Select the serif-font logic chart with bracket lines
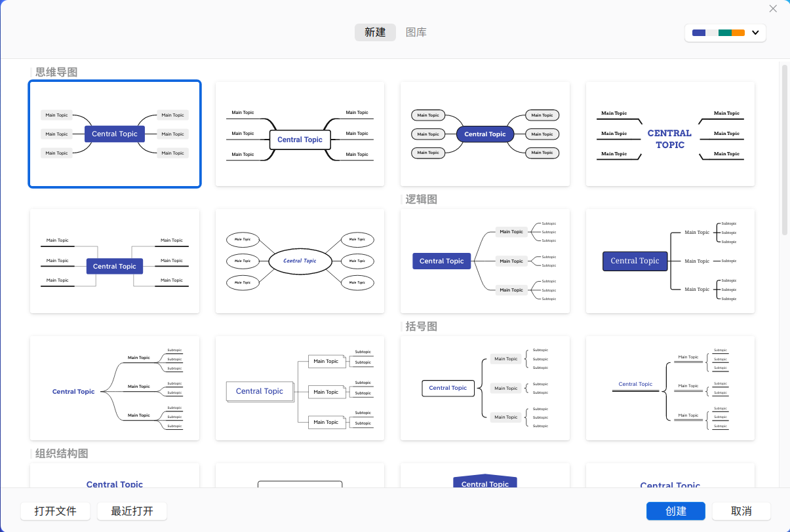The height and width of the screenshot is (532, 790). pyautogui.click(x=669, y=261)
